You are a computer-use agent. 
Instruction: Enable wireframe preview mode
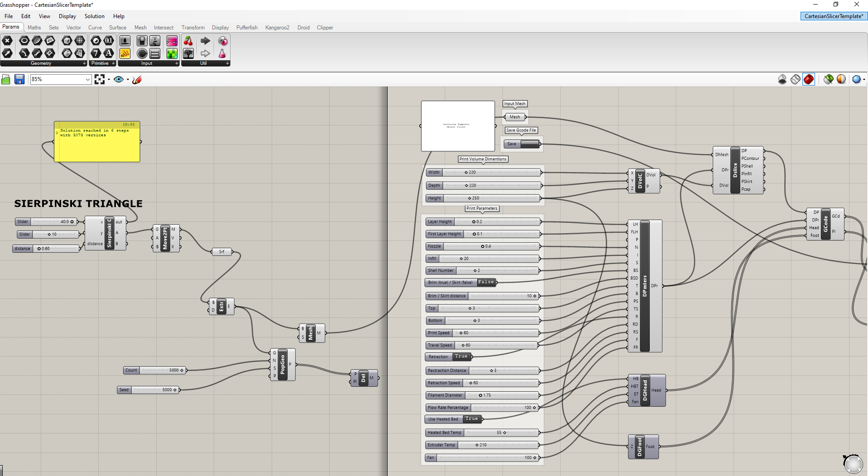796,79
